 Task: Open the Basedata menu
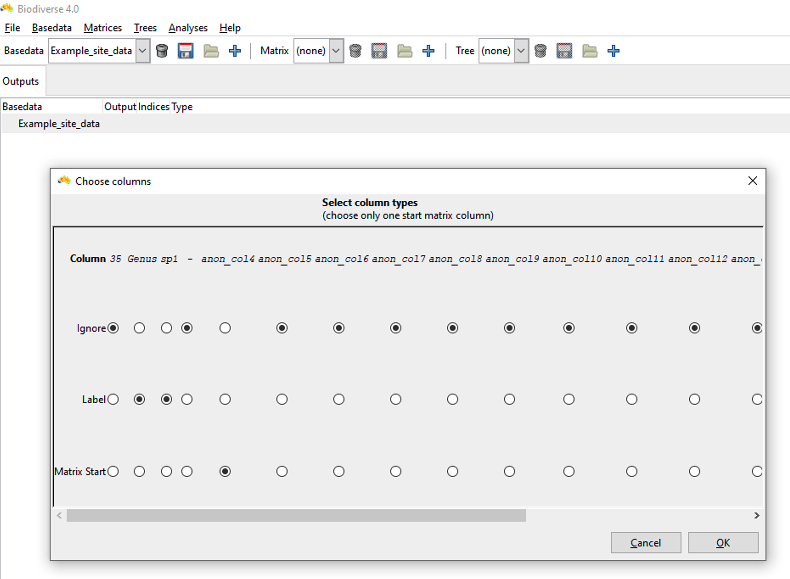[x=51, y=28]
